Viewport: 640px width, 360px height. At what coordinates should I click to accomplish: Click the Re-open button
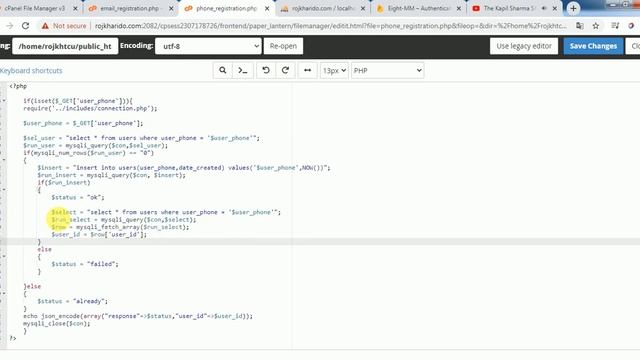tap(283, 46)
